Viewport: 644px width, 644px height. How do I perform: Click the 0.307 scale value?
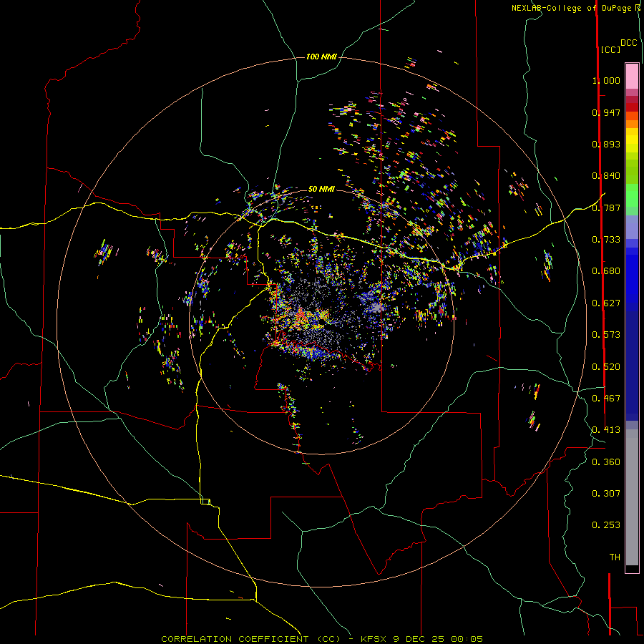[x=606, y=494]
